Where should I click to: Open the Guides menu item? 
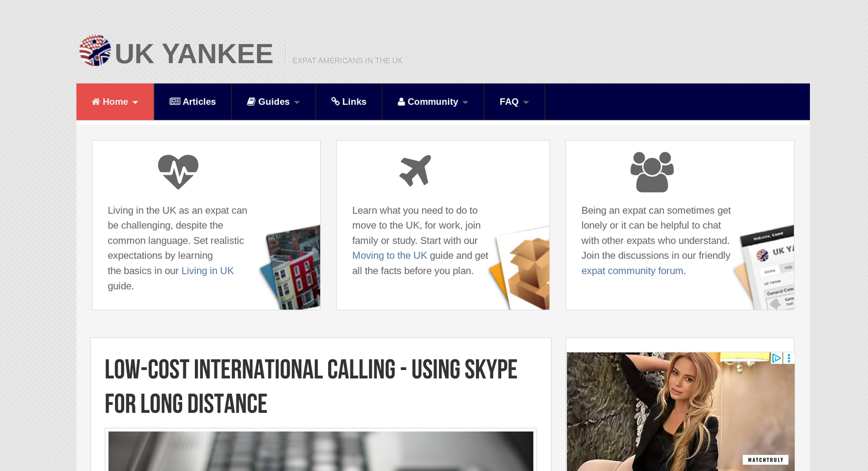[273, 101]
